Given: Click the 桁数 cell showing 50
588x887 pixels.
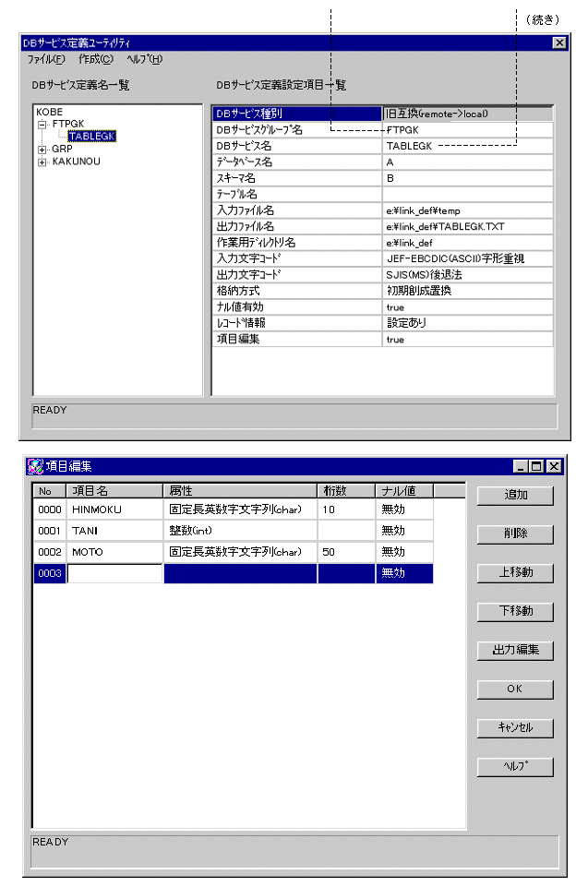Looking at the screenshot, I should pos(346,552).
